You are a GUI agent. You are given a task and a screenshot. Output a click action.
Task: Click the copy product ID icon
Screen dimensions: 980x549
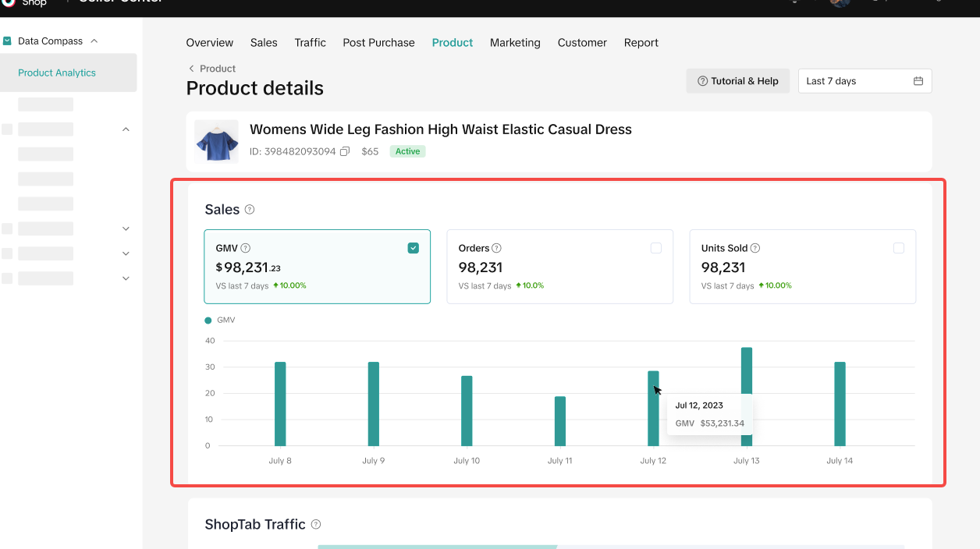point(345,151)
